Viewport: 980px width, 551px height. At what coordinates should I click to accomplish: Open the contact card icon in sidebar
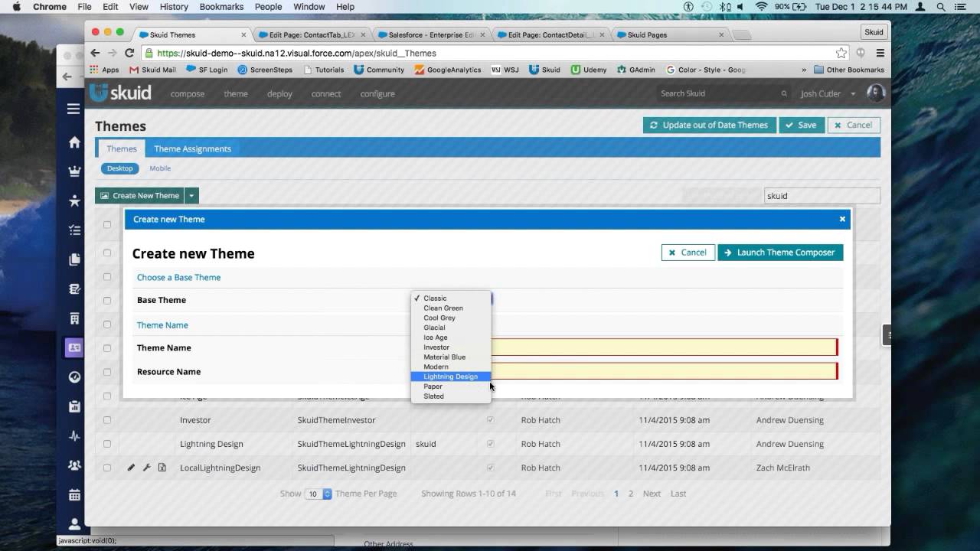[74, 347]
